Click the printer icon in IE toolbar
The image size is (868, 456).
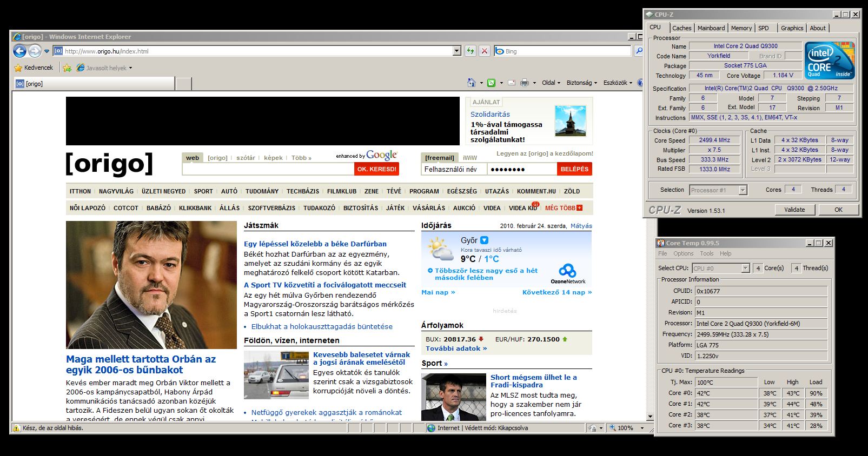point(524,83)
